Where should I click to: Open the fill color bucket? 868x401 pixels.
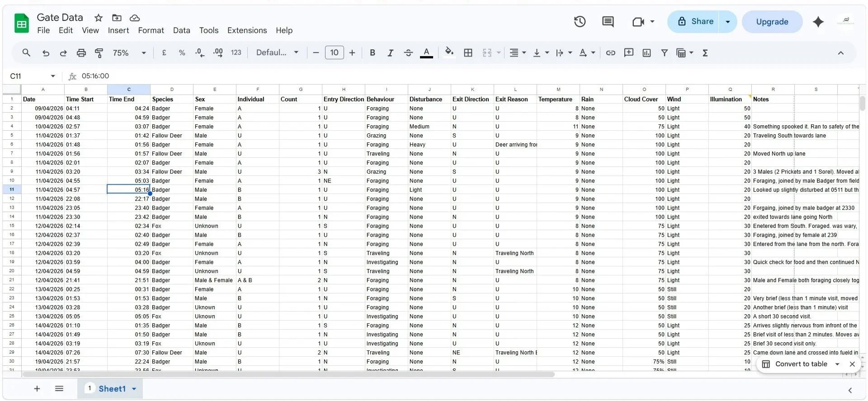click(x=449, y=52)
